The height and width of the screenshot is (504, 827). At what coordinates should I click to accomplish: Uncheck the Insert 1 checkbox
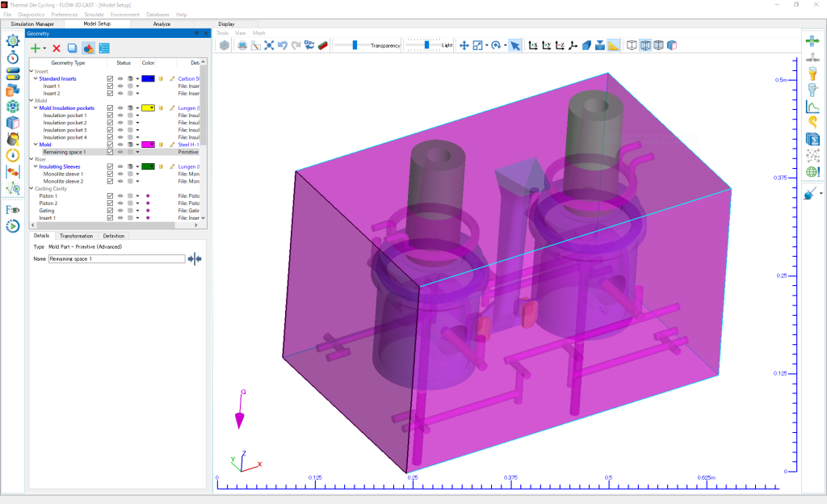tap(110, 86)
